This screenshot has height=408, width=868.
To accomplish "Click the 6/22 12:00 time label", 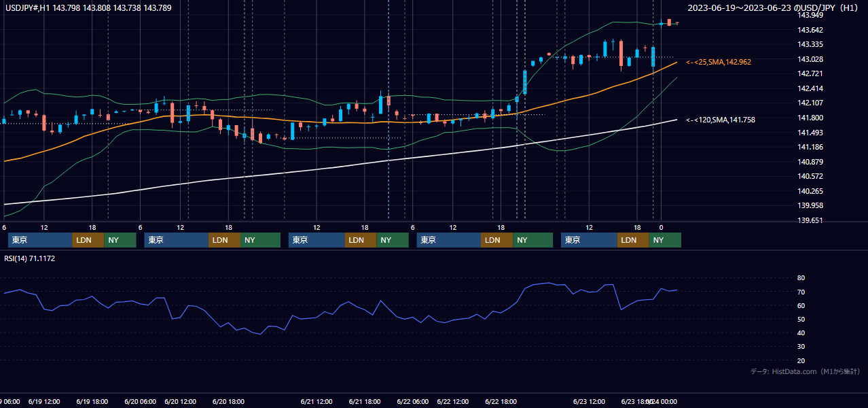I will coord(452,402).
